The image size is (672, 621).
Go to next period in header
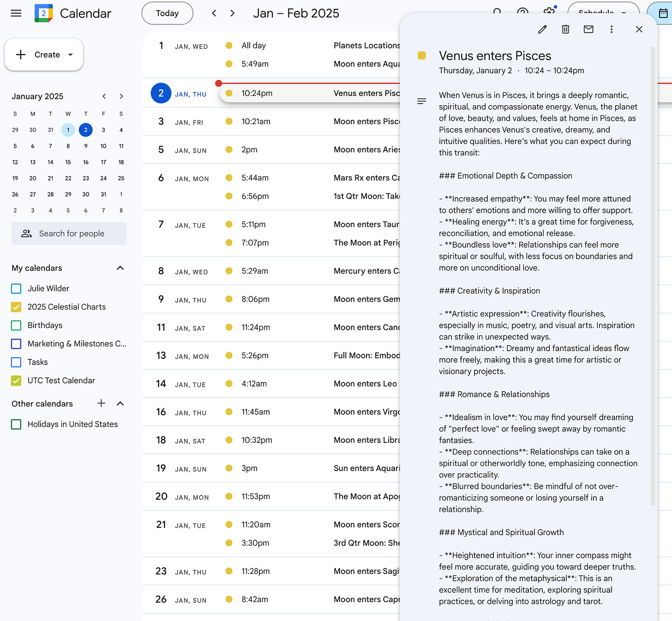pyautogui.click(x=233, y=13)
